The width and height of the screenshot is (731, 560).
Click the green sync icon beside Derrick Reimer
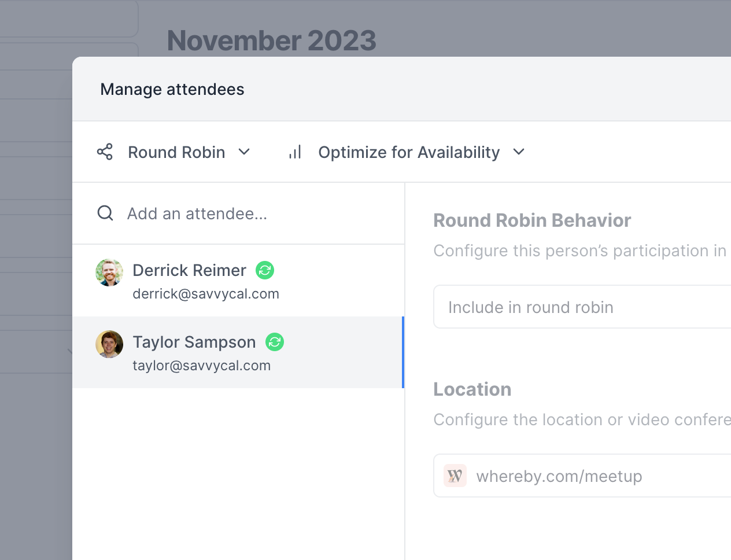point(264,270)
